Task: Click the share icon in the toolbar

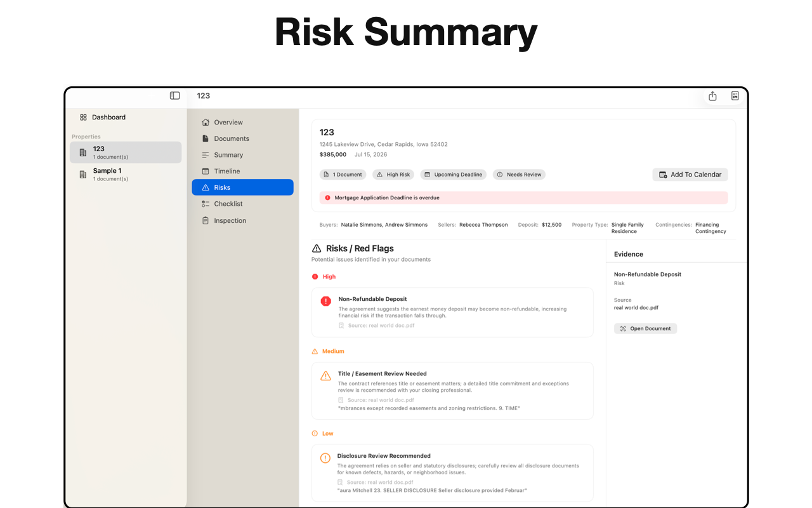Action: pos(712,96)
